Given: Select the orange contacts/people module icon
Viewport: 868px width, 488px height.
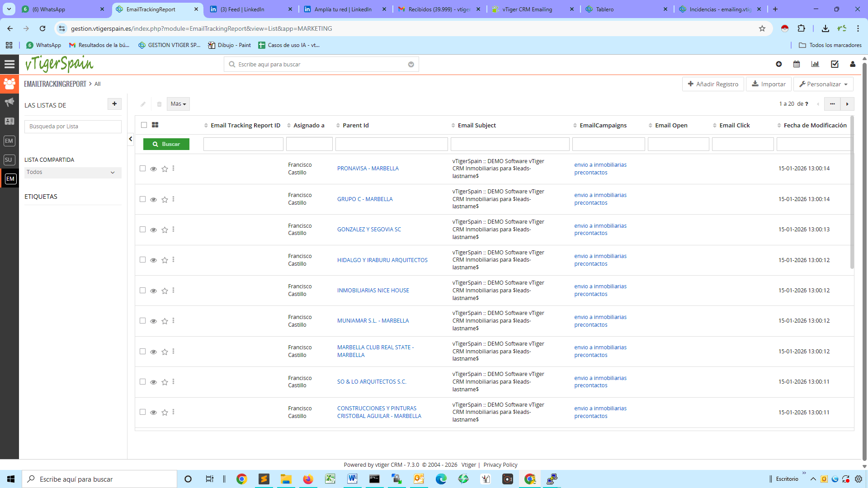Looking at the screenshot, I should point(9,83).
